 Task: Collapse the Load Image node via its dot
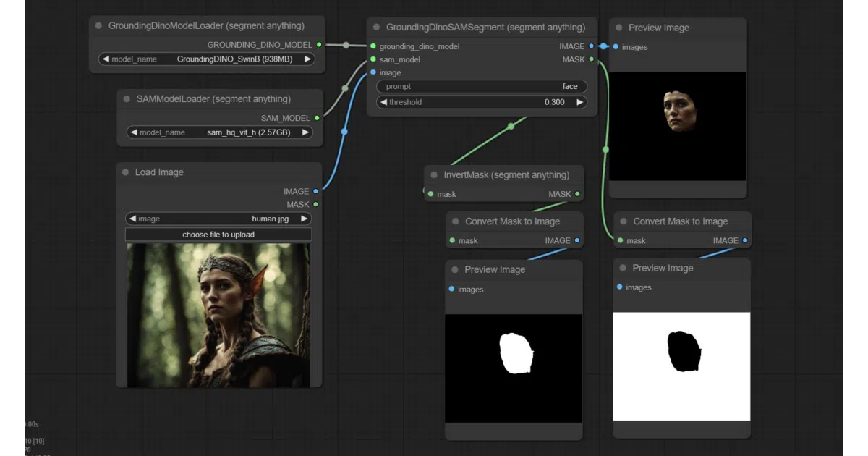125,172
